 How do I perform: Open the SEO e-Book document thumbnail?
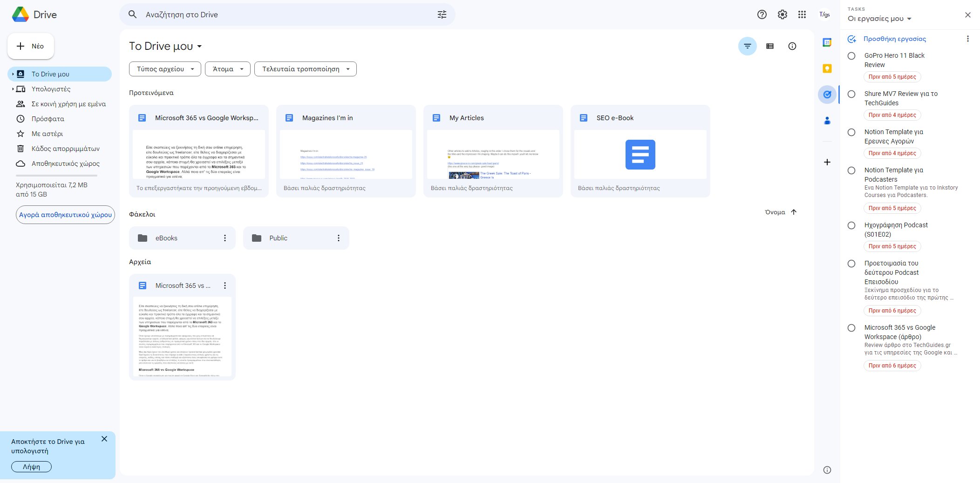click(640, 155)
